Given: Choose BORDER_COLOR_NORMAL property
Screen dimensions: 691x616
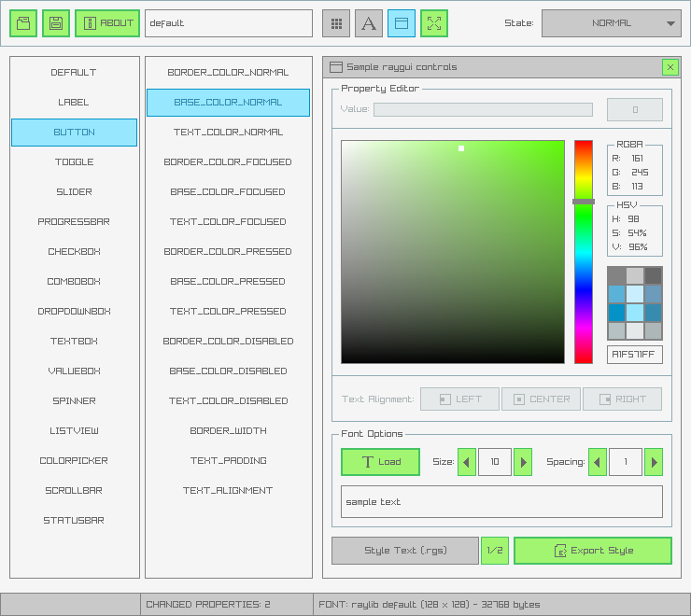Looking at the screenshot, I should 228,72.
